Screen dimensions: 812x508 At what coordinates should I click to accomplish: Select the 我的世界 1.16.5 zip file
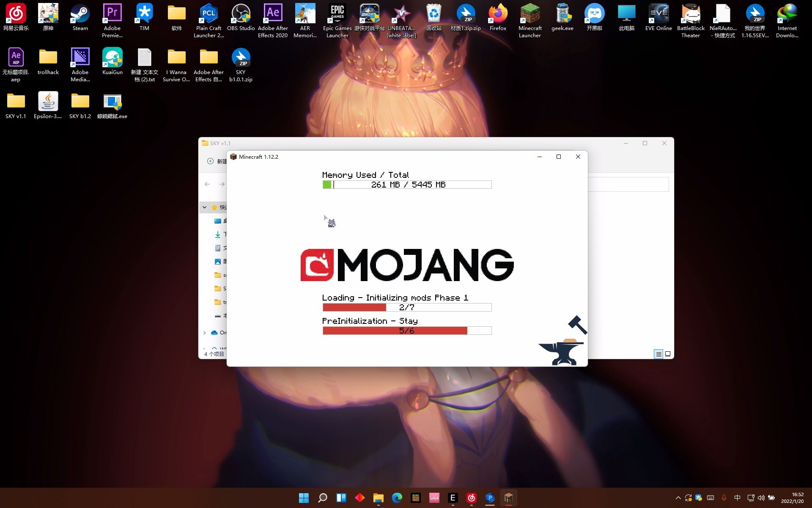755,20
